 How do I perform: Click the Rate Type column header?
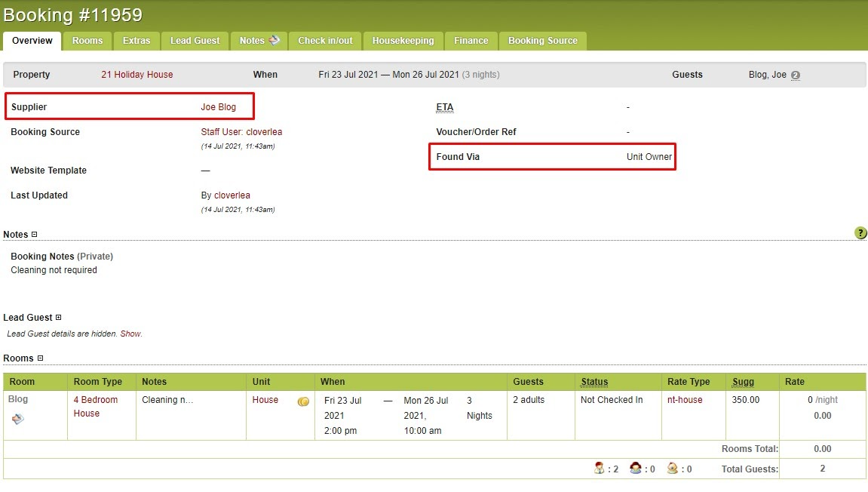tap(689, 381)
